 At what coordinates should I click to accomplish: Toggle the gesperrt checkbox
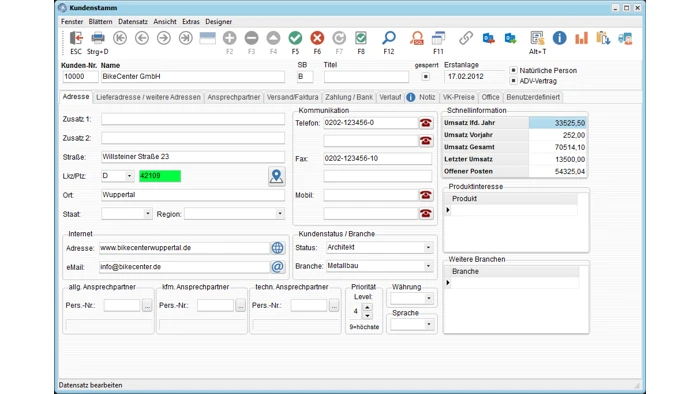[x=425, y=77]
